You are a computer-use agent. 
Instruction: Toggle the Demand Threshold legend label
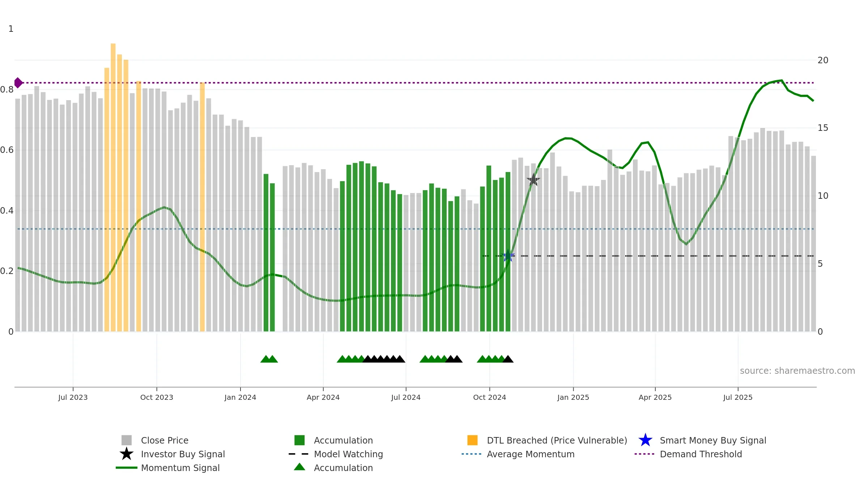click(x=701, y=454)
